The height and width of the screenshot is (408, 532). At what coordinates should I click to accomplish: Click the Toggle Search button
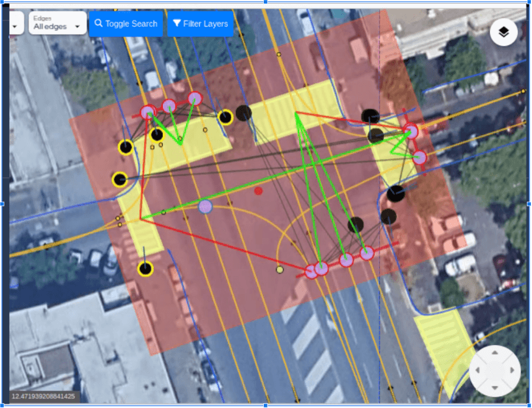click(x=126, y=24)
